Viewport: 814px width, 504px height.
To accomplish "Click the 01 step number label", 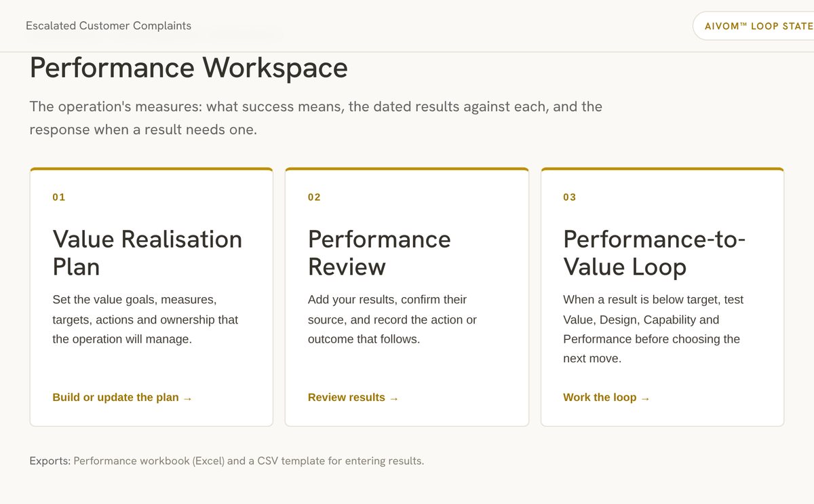I will (x=59, y=197).
